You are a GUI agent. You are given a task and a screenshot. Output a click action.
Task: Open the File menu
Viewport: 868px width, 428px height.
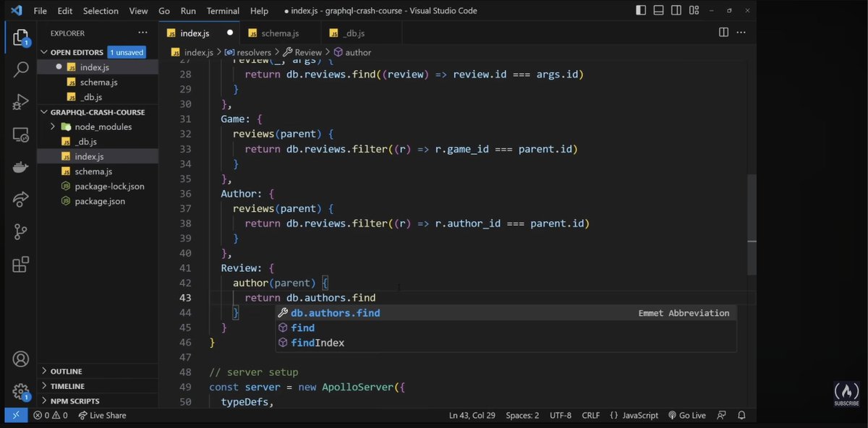pyautogui.click(x=41, y=11)
